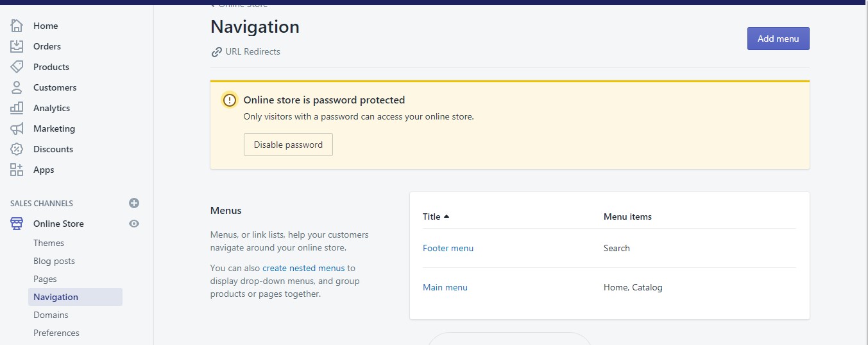
Task: Click the Online Store storefront icon
Action: click(x=17, y=224)
